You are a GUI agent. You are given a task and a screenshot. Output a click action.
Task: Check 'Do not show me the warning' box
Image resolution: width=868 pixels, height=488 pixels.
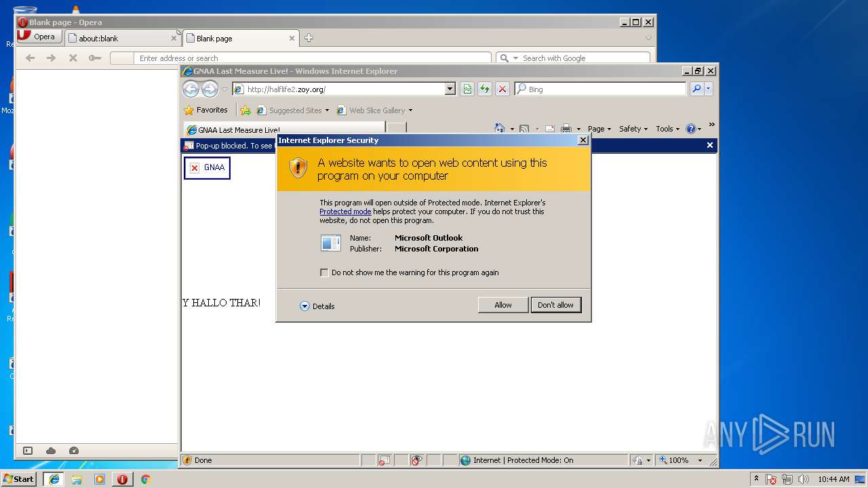(x=324, y=272)
